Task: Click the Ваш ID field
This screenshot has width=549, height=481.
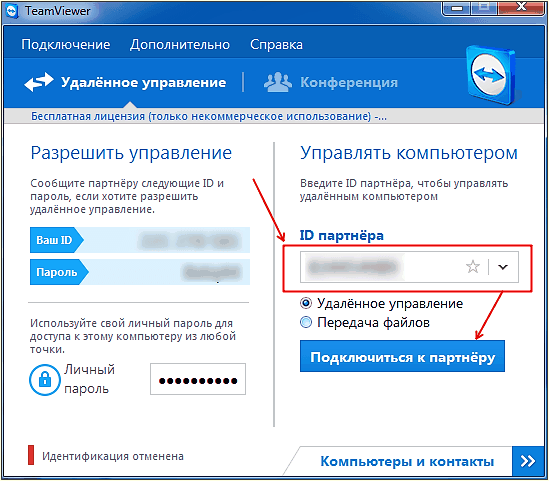Action: (140, 240)
